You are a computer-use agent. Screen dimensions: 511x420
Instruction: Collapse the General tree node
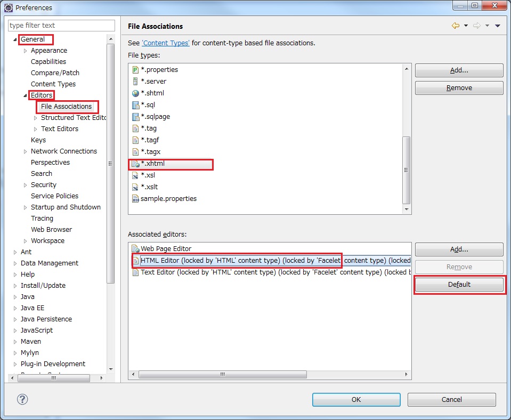pyautogui.click(x=15, y=39)
